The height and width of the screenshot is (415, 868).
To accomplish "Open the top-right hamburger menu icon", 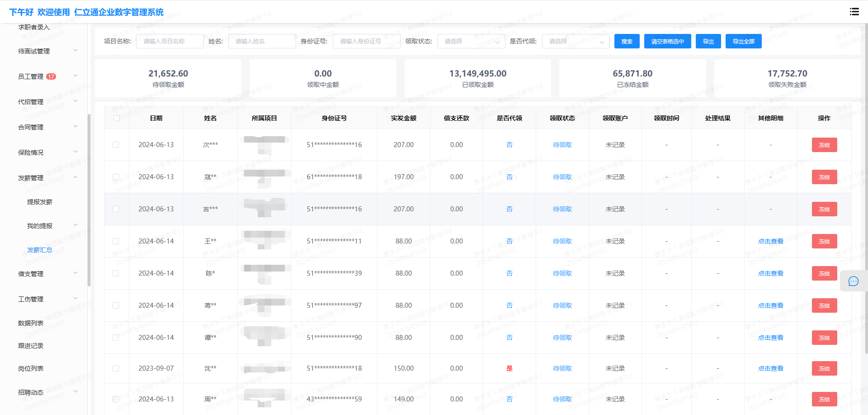I will [x=854, y=12].
